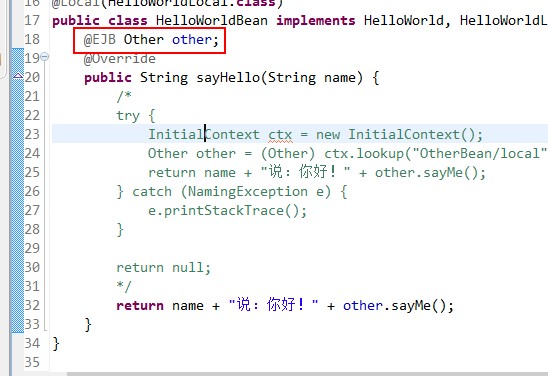Click the commented 'return name' on line 25
The width and height of the screenshot is (548, 376).
point(192,173)
